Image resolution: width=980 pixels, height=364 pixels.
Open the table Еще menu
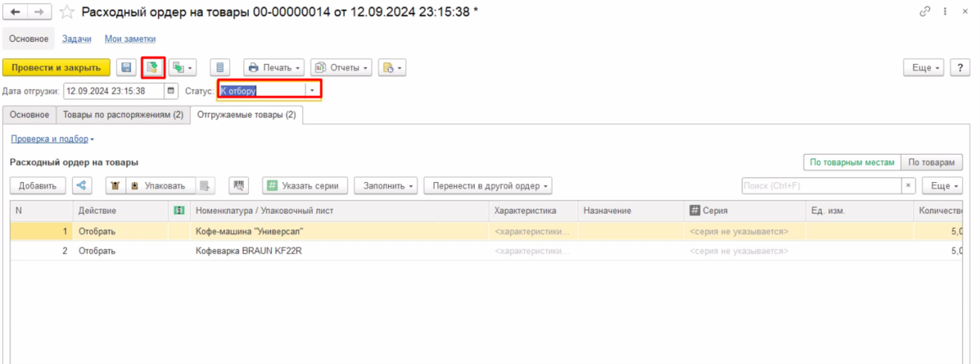pyautogui.click(x=943, y=185)
